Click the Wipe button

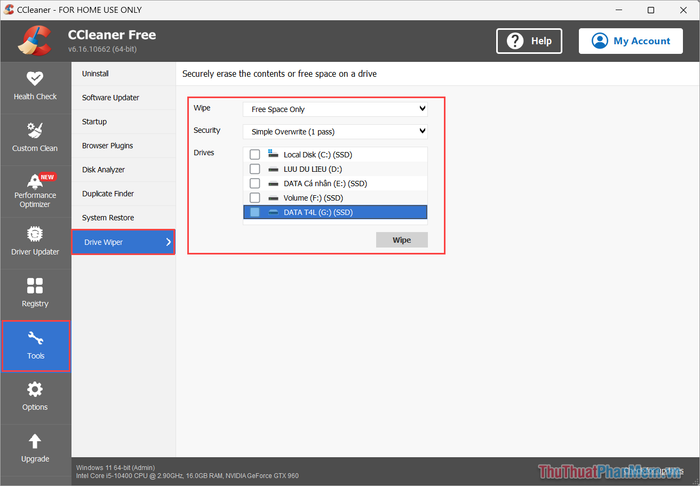402,240
